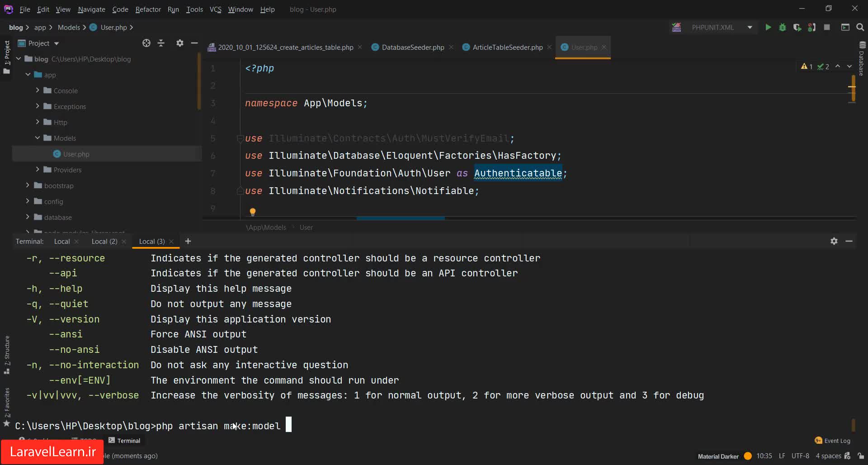Toggle the Structure side tool window
This screenshot has height=465, width=868.
click(x=7, y=354)
